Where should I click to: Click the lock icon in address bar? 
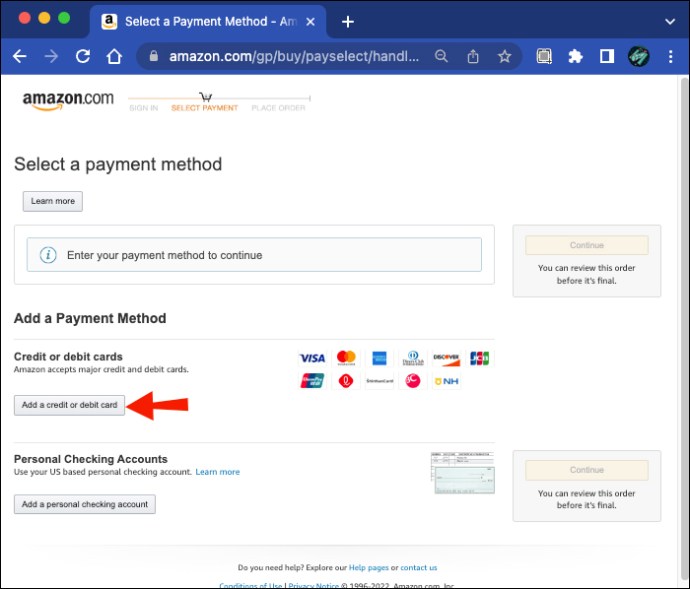(154, 56)
